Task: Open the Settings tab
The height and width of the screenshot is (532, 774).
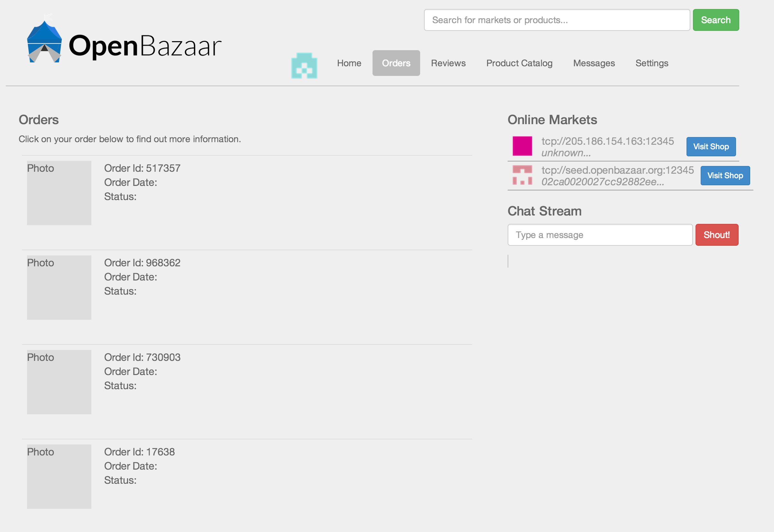Action: click(x=651, y=63)
